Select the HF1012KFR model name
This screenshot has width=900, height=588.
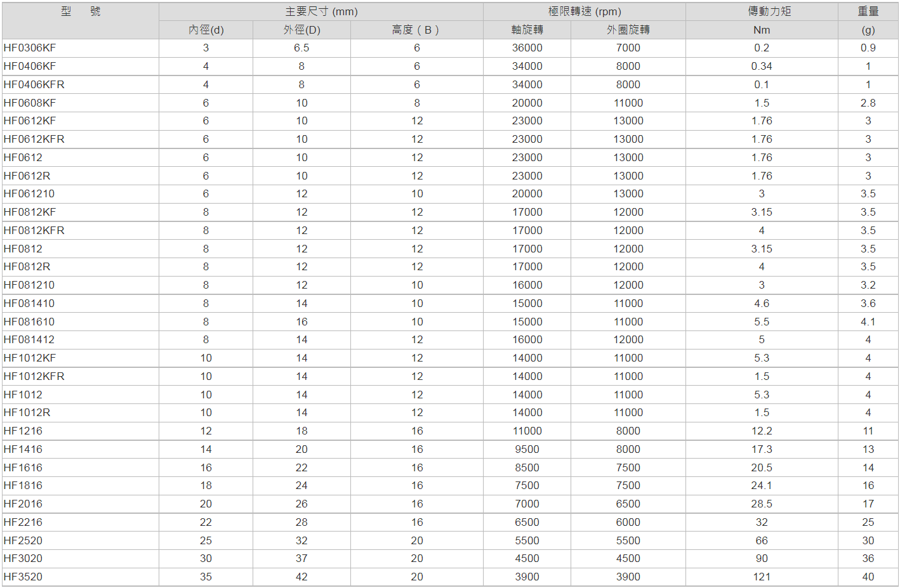[x=34, y=377]
